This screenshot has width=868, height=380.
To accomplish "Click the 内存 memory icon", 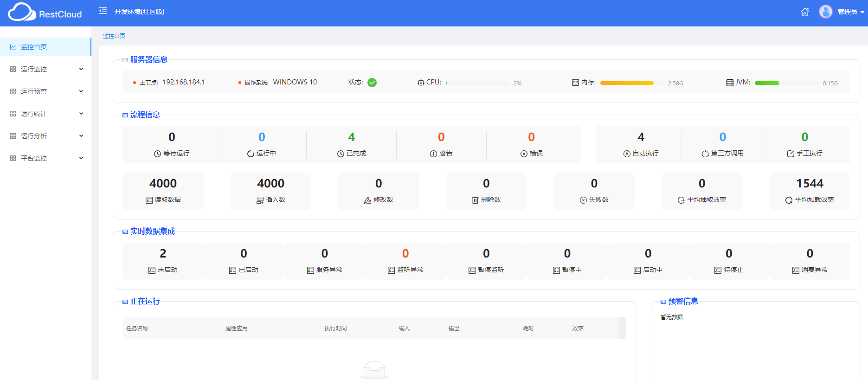I will pyautogui.click(x=575, y=83).
